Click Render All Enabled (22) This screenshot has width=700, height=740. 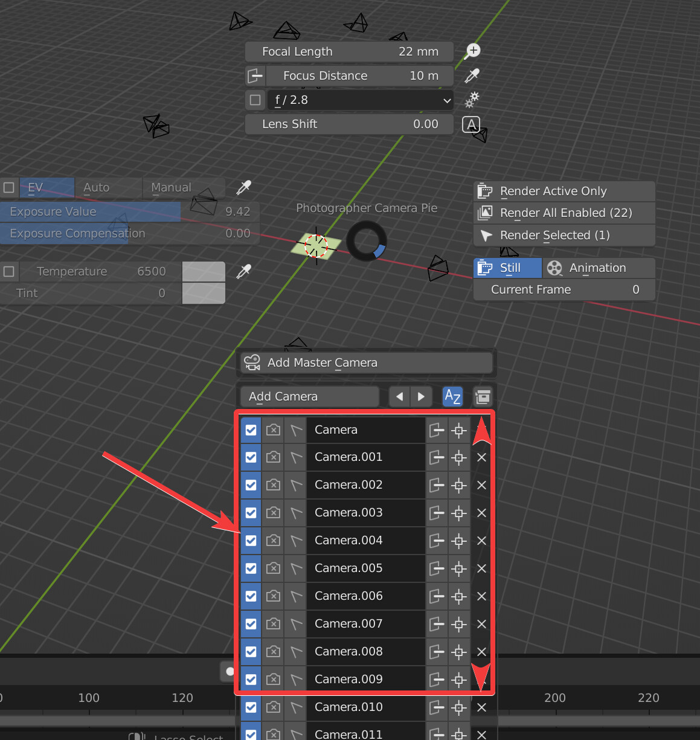pyautogui.click(x=564, y=213)
